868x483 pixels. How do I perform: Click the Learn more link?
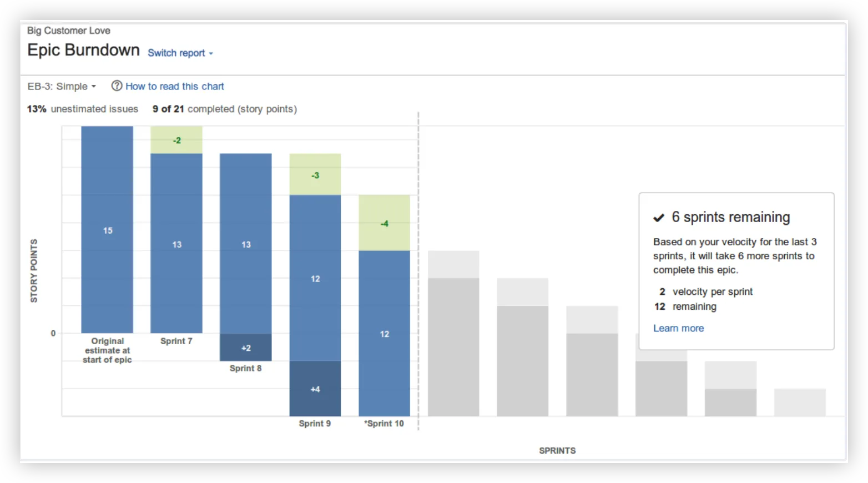[x=678, y=328]
